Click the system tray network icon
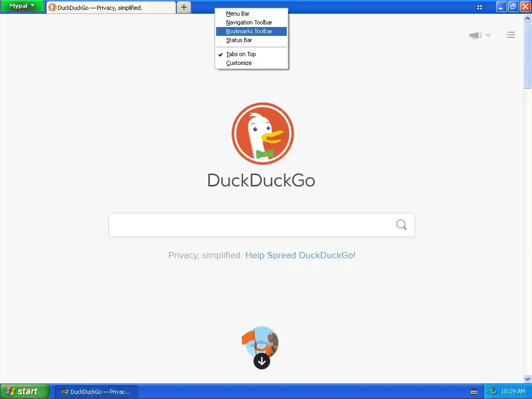Image resolution: width=532 pixels, height=399 pixels. coord(493,392)
